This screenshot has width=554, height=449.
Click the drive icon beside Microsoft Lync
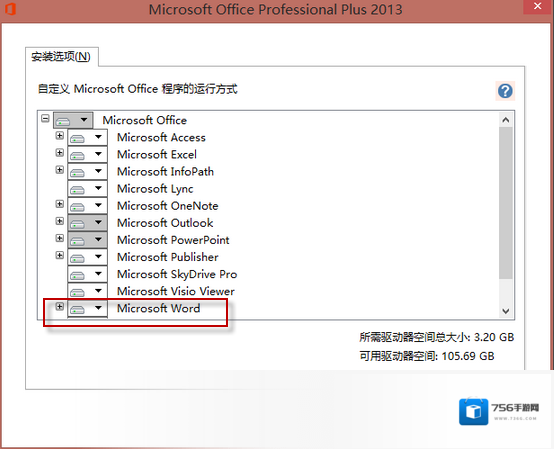pos(77,189)
